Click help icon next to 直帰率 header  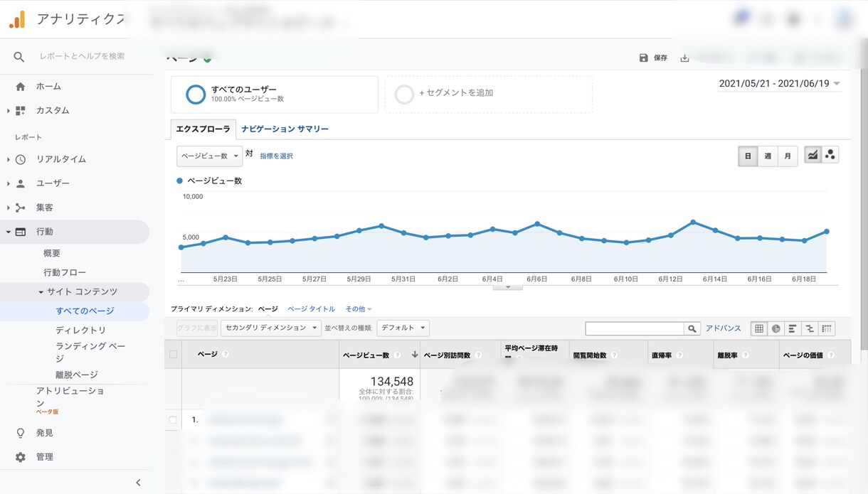(679, 355)
